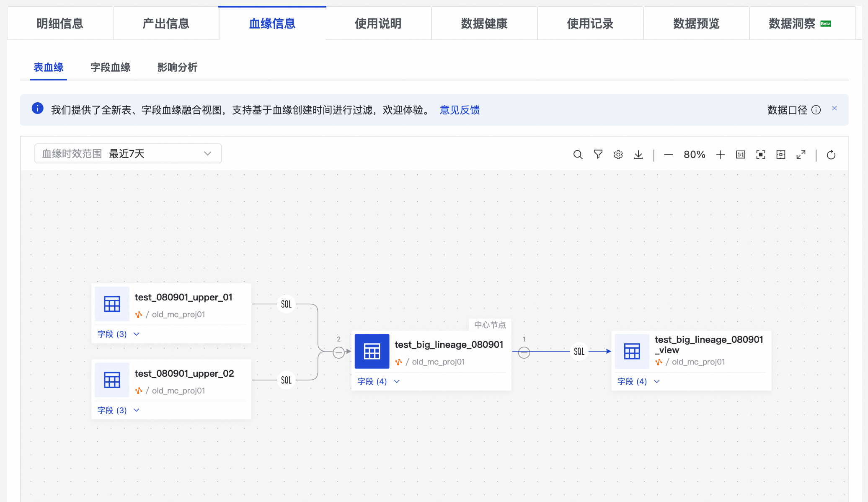Switch to the 字段血缘 tab

coord(110,67)
